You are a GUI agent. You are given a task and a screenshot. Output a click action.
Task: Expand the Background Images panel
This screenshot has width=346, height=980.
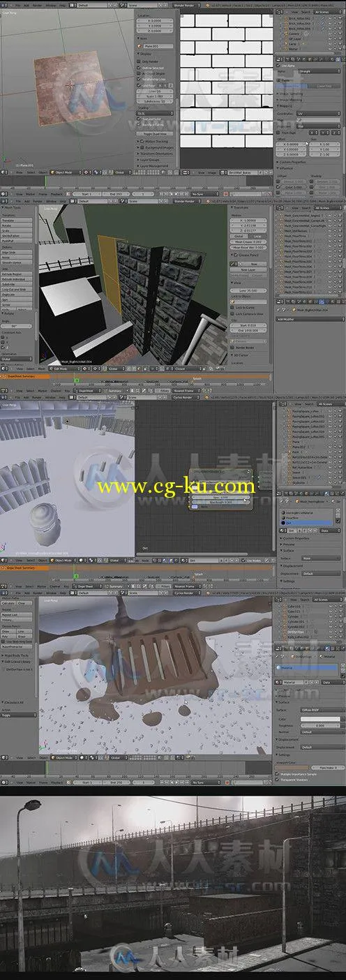(155, 147)
